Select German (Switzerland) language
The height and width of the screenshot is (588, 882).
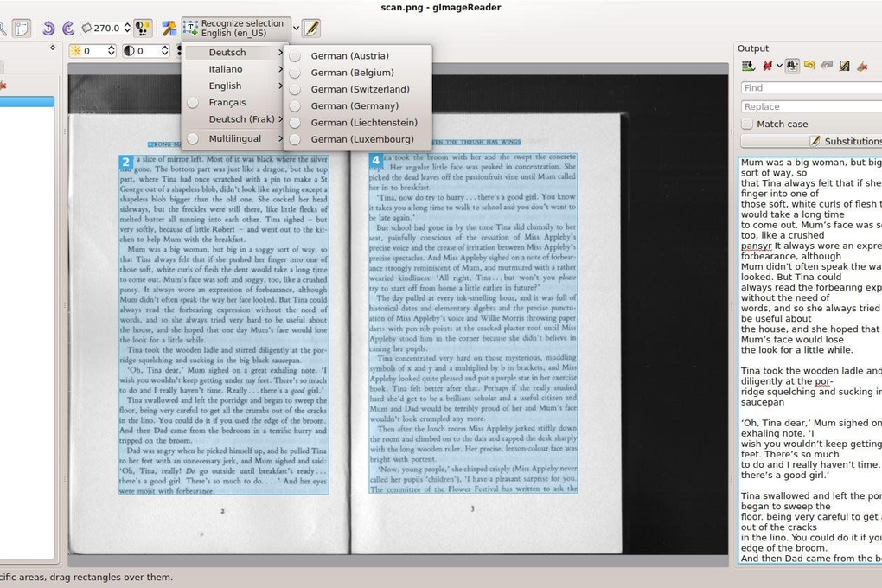(x=358, y=89)
